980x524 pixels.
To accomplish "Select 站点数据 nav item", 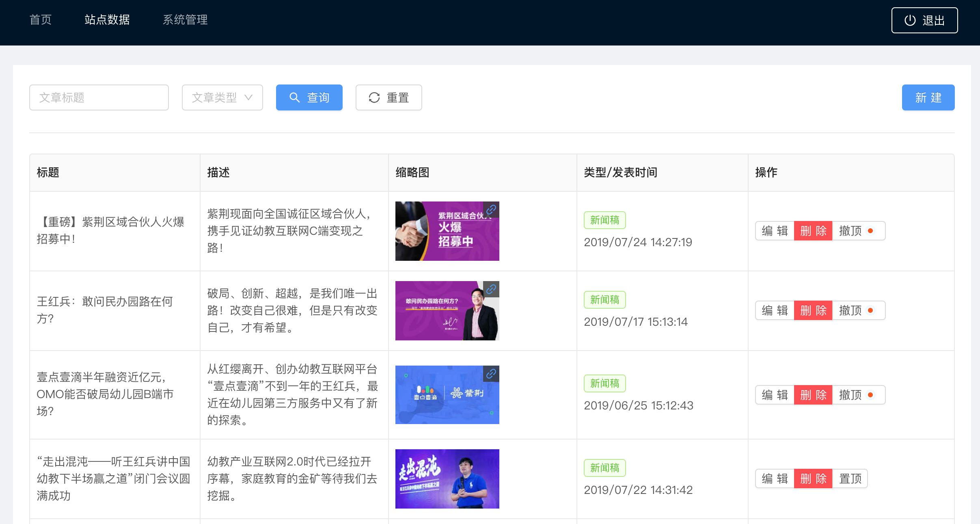I will (x=107, y=19).
